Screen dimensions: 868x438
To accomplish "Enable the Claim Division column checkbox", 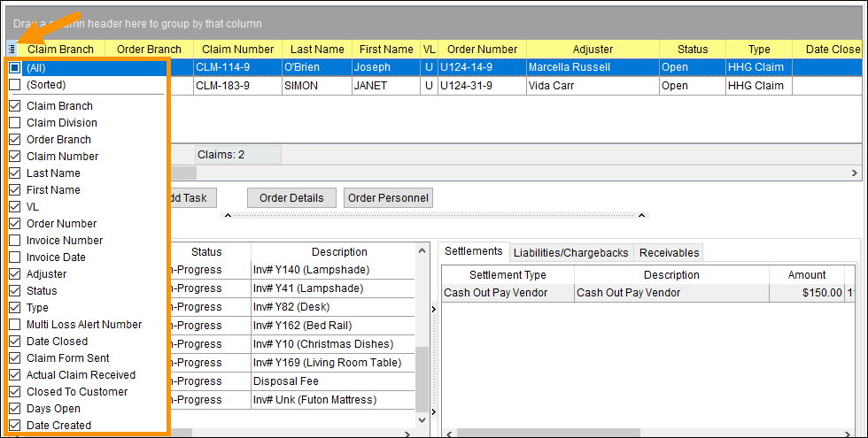I will tap(15, 123).
